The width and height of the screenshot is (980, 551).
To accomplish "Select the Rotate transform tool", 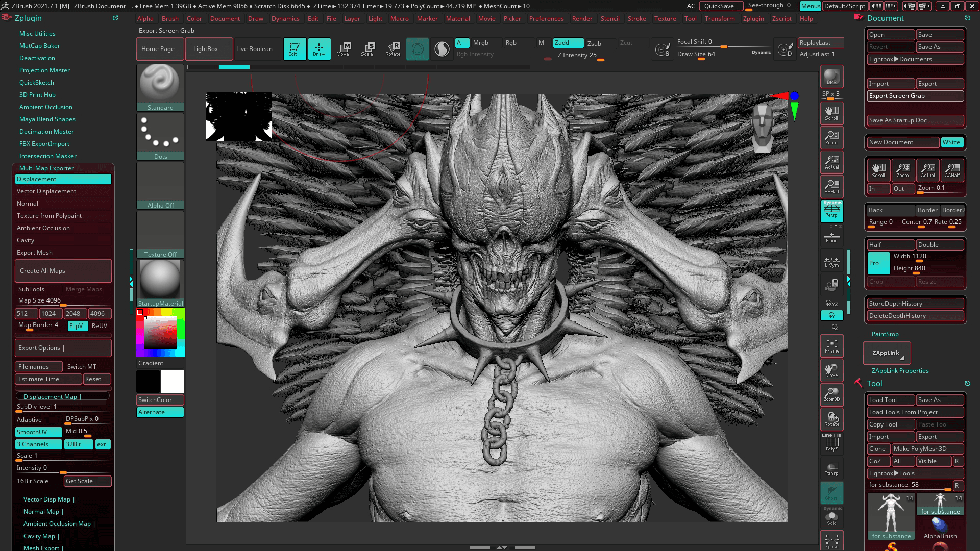I will point(393,49).
